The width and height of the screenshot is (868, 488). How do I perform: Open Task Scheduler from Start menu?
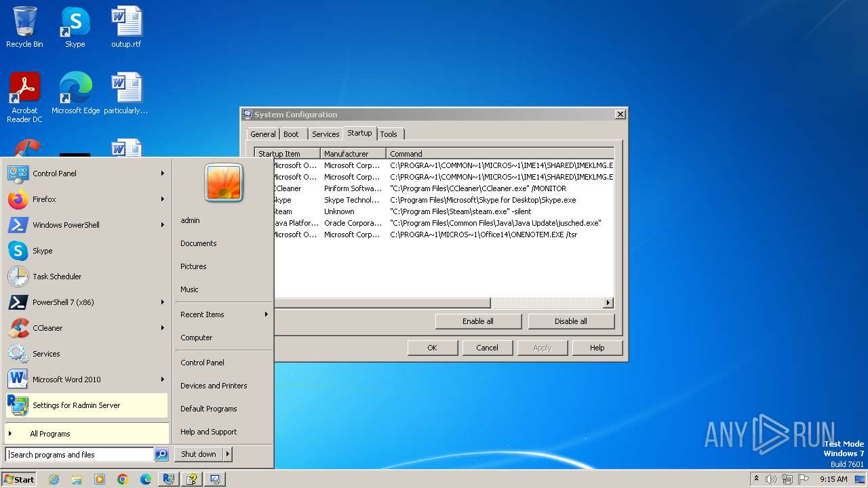87,277
